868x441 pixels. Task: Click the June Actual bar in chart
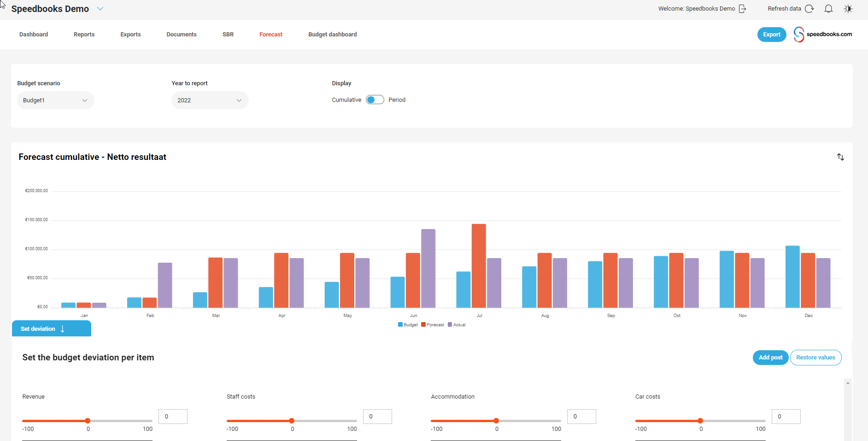(428, 268)
